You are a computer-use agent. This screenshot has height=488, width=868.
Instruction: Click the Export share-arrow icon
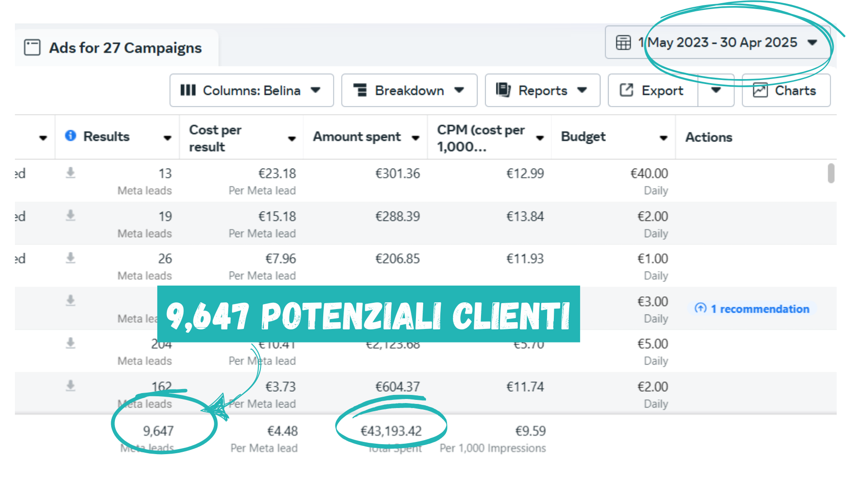pos(626,90)
